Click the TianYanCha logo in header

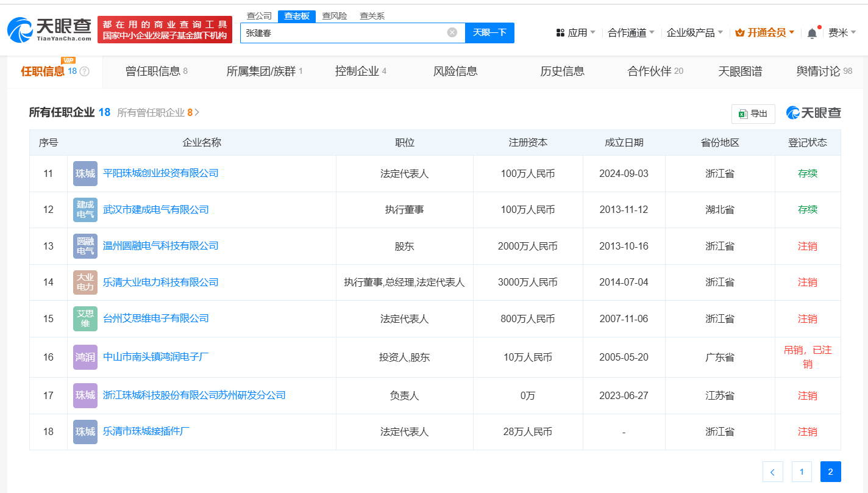point(50,29)
